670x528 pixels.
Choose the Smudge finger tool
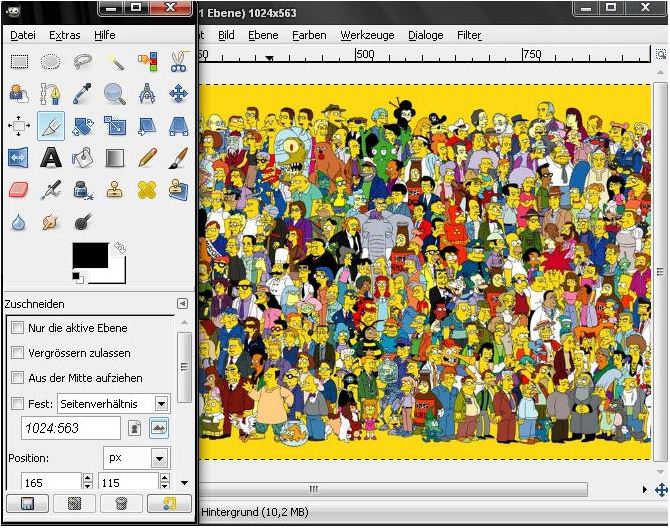50,222
